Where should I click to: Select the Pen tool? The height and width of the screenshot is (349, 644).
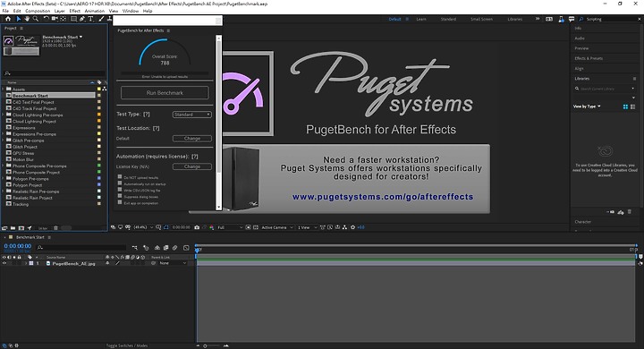pyautogui.click(x=82, y=19)
